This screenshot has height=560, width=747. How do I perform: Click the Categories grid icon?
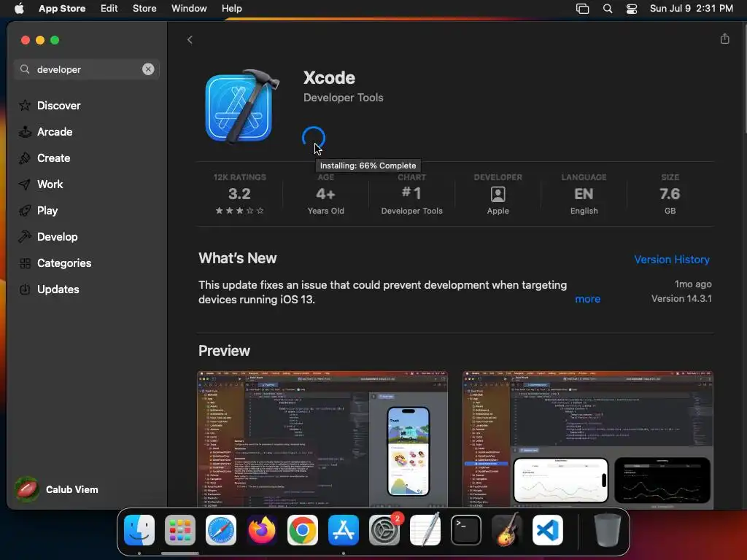click(x=25, y=262)
